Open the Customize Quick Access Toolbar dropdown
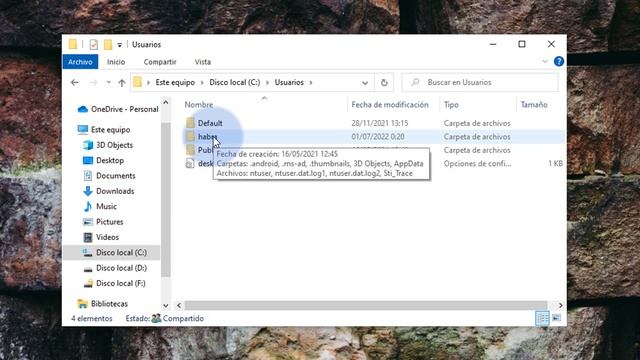Image resolution: width=640 pixels, height=360 pixels. click(x=120, y=44)
